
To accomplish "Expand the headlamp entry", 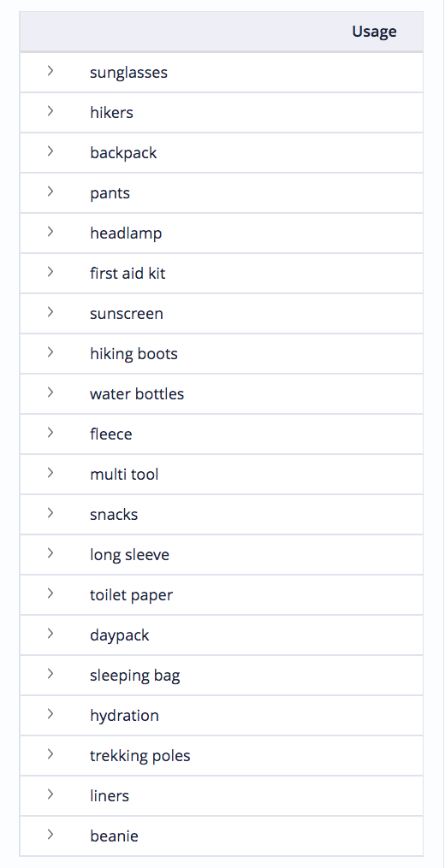I will click(x=50, y=232).
